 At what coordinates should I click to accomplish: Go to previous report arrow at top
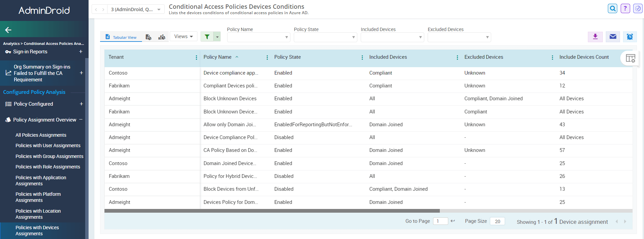click(96, 9)
